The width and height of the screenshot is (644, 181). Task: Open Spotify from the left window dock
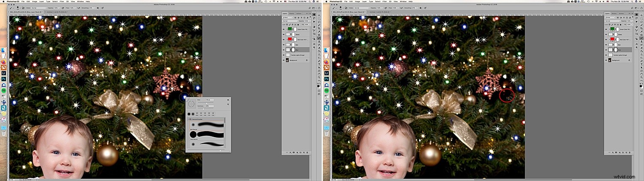(3, 91)
